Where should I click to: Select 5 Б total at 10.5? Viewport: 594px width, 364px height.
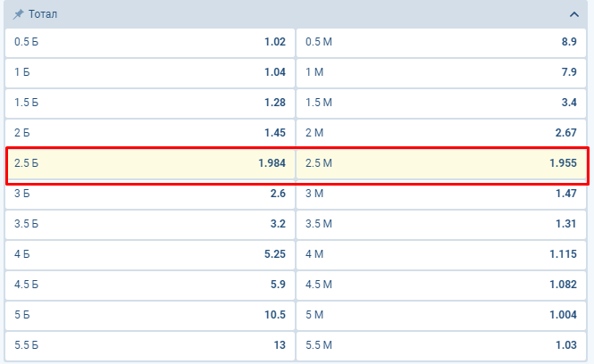(x=149, y=315)
